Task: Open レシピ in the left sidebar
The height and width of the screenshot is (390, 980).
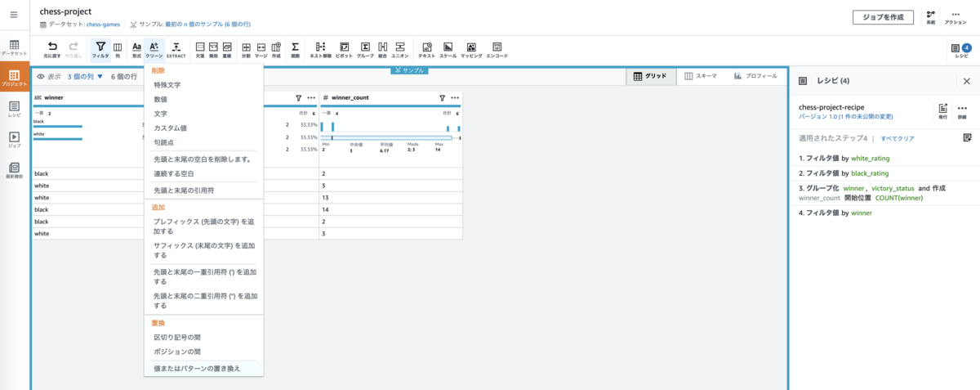Action: (x=14, y=109)
